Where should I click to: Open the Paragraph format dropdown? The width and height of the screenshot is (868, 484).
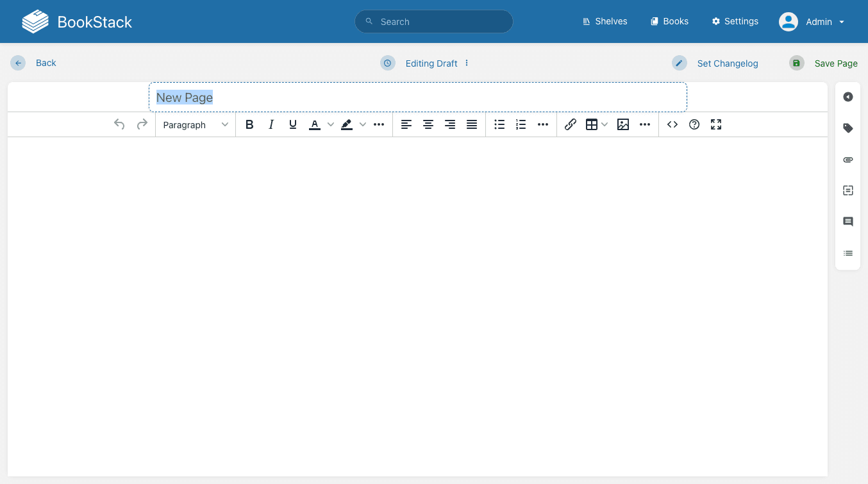(196, 124)
